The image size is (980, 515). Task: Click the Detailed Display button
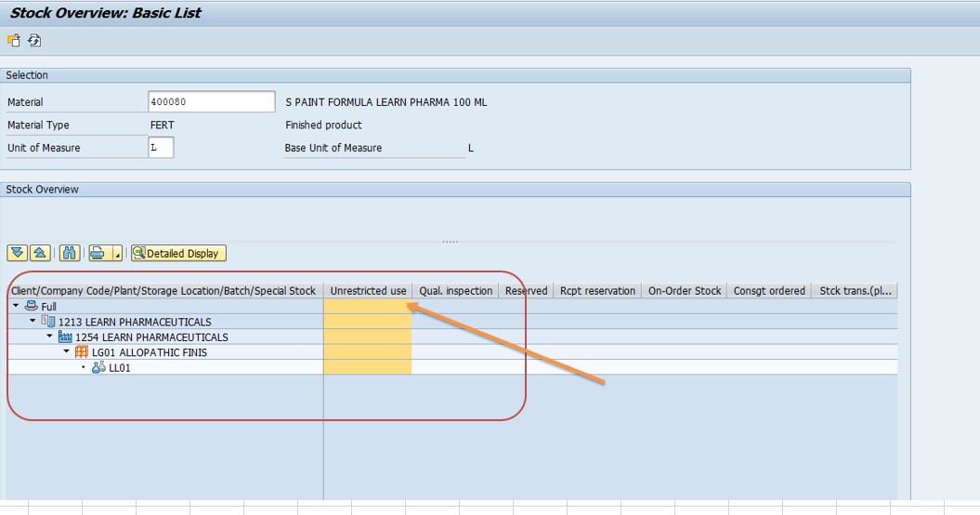[178, 253]
